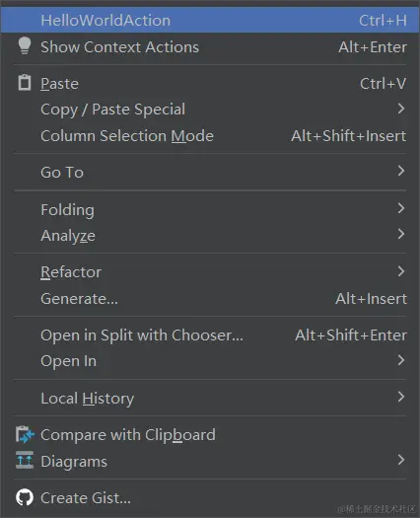Expand the Refactor submenu arrow
Screen dimensions: 420x518
[401, 271]
